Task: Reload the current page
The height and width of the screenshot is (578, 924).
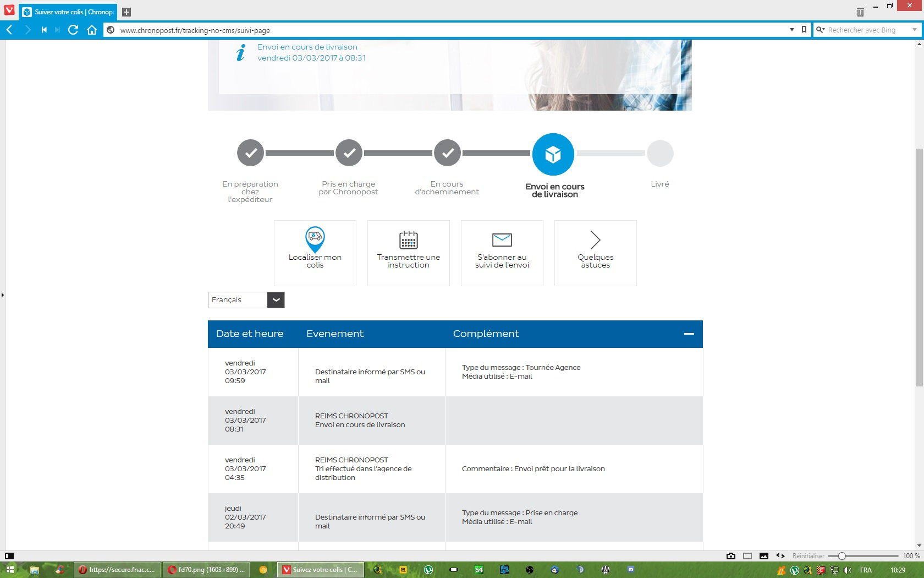Action: [73, 30]
